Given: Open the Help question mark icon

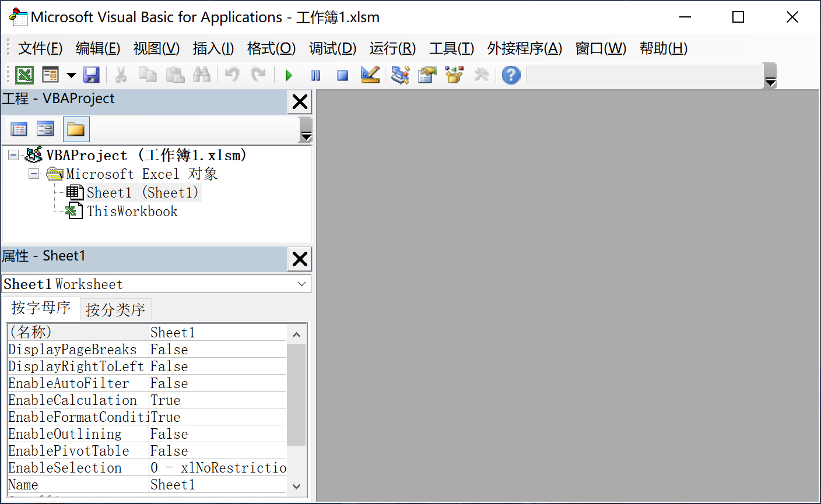Looking at the screenshot, I should pos(511,75).
